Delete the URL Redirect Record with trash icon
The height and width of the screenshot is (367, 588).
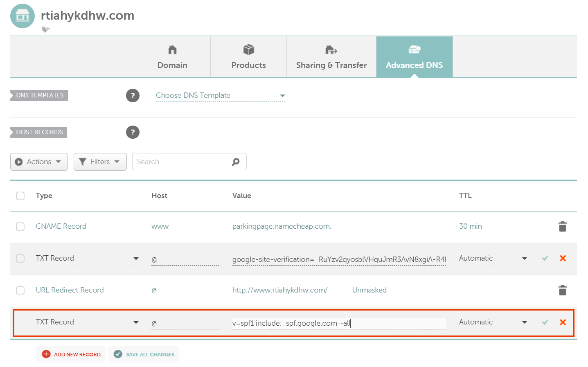pyautogui.click(x=563, y=290)
